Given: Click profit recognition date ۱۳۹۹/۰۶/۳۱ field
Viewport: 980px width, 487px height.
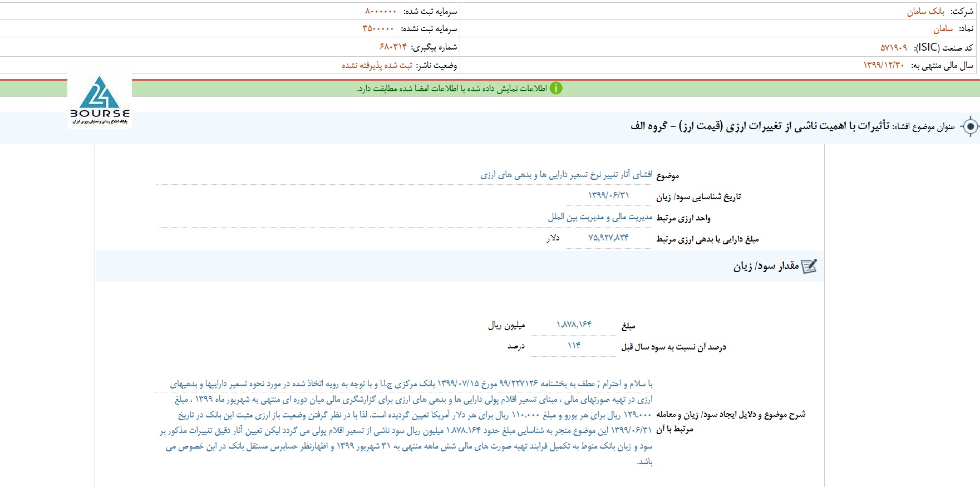Looking at the screenshot, I should click(609, 195).
